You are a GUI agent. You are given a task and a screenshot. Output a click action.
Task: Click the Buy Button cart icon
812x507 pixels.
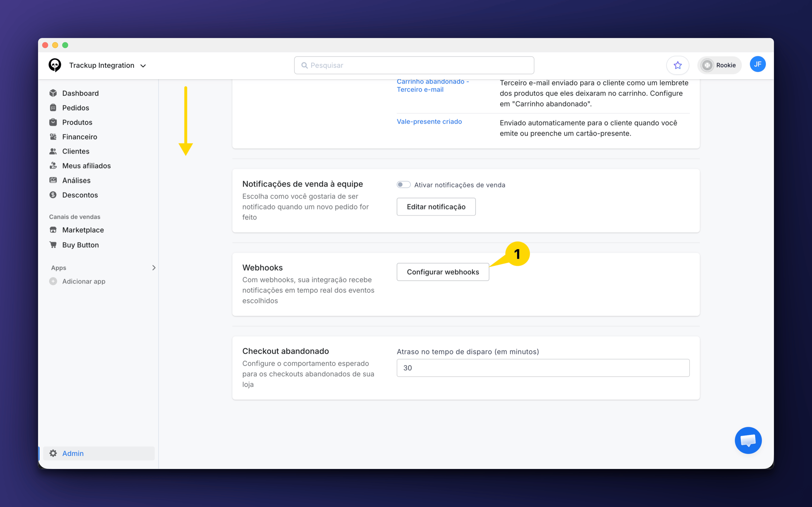(53, 244)
